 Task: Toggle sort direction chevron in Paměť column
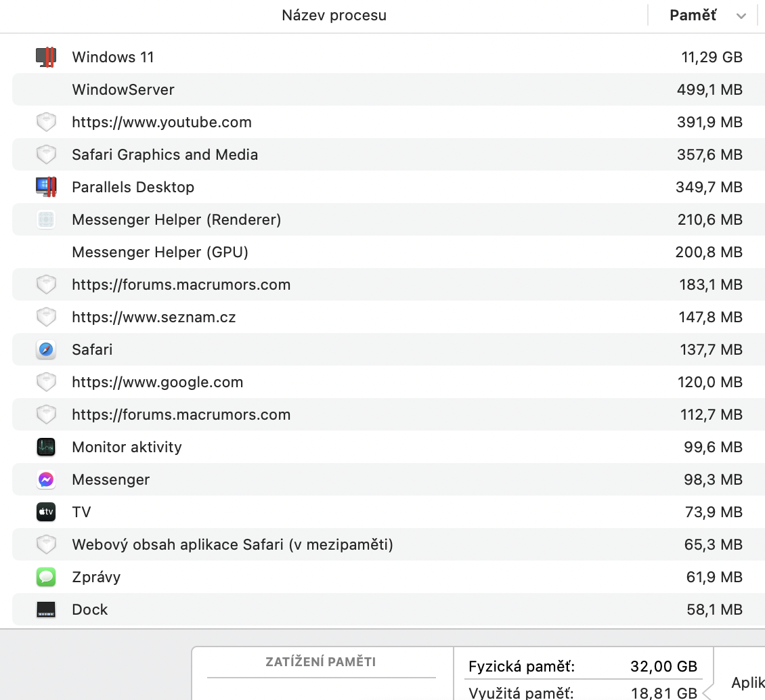point(741,16)
